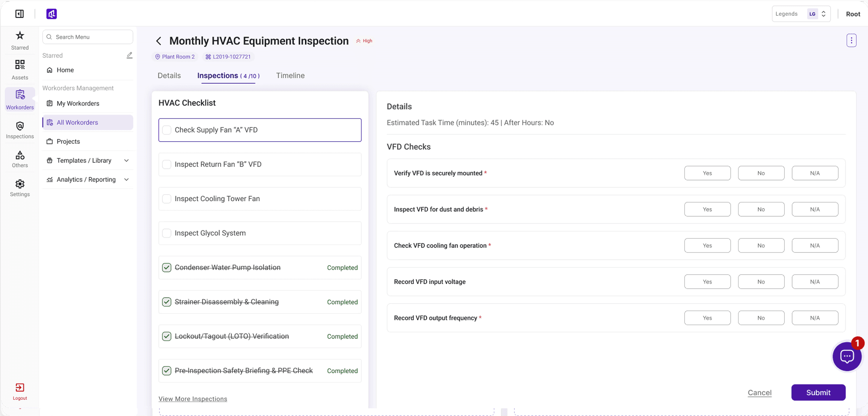Go back using the left arrow
Screen dimensions: 868x416
pyautogui.click(x=159, y=41)
